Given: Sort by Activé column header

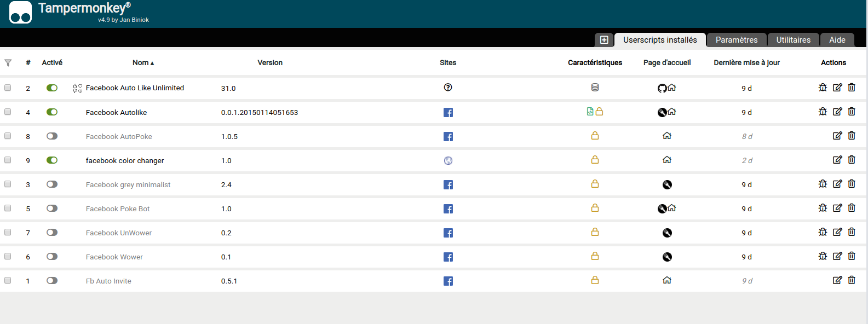Looking at the screenshot, I should 52,63.
